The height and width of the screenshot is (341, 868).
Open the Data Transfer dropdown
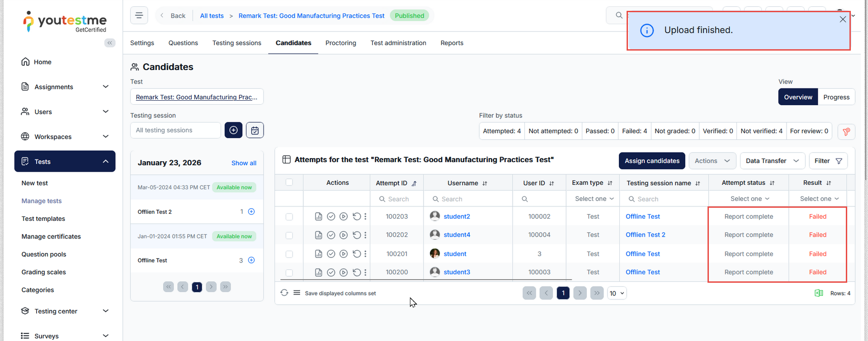[x=772, y=161]
